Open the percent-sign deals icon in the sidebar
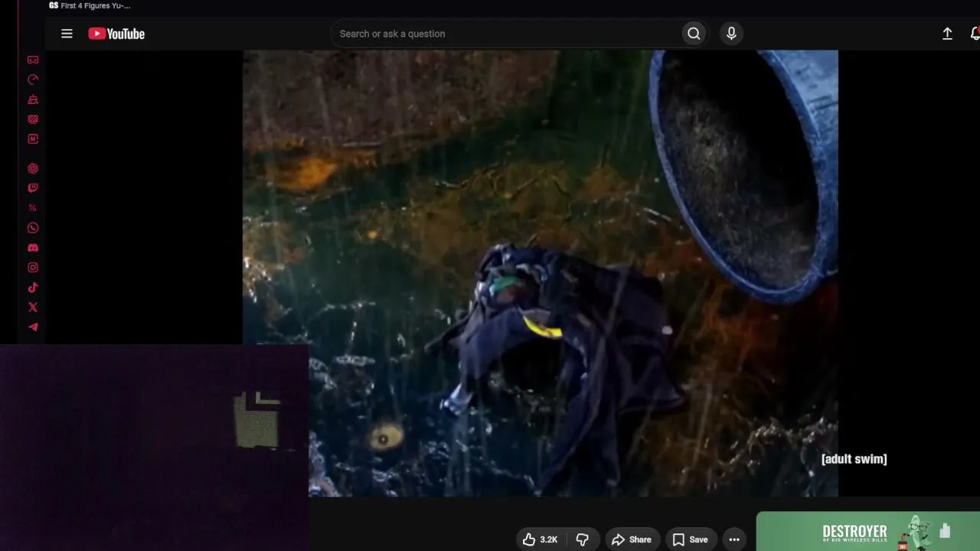 pos(33,208)
